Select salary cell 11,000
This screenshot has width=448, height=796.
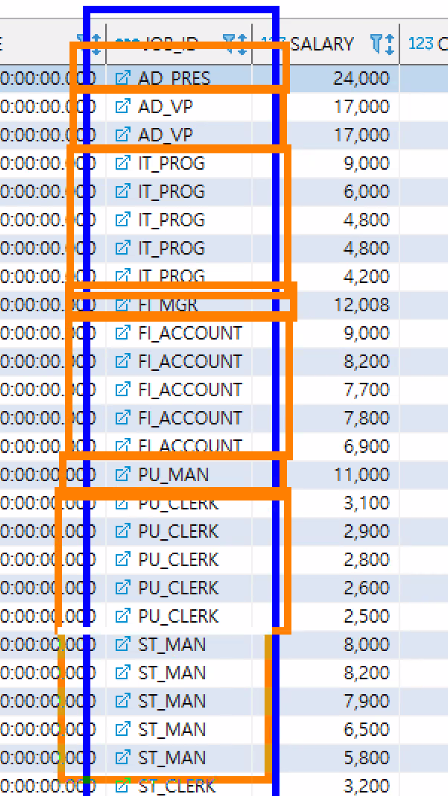326,475
